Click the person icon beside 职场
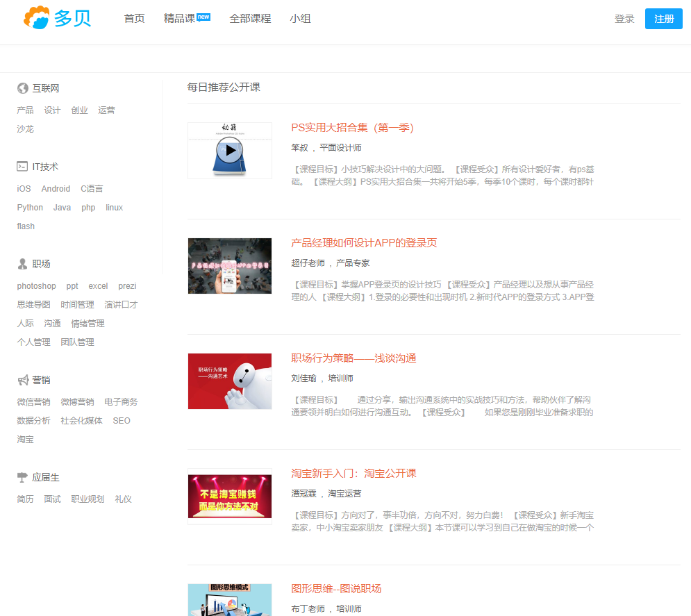691x616 pixels. click(x=22, y=264)
